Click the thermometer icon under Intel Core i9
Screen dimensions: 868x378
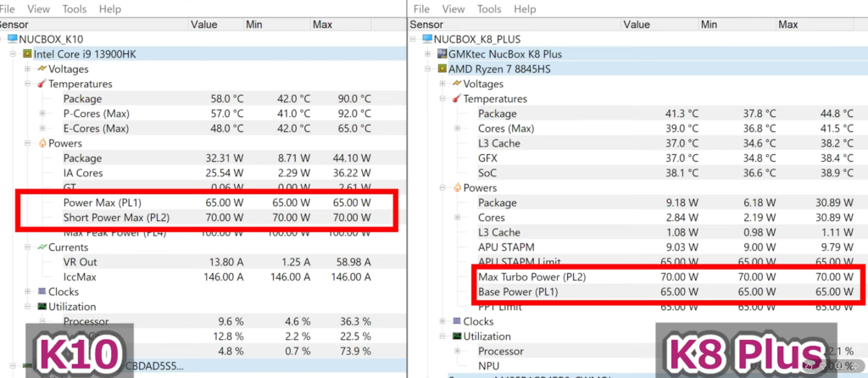41,84
